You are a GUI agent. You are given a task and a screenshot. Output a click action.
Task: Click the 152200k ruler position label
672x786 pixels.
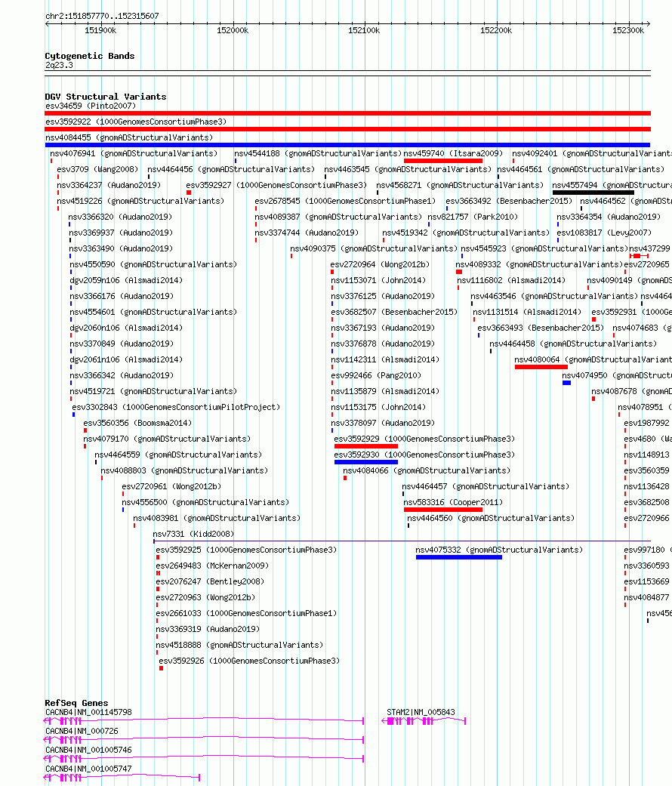click(x=496, y=30)
